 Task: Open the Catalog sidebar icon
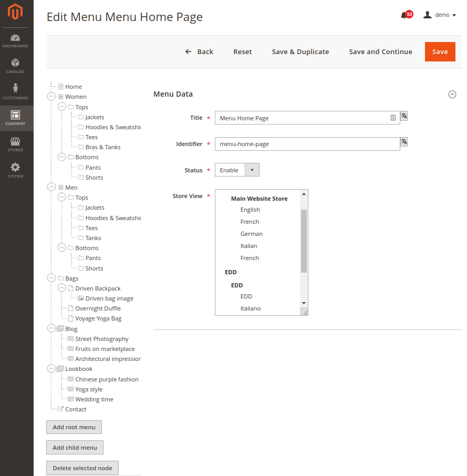pos(15,66)
